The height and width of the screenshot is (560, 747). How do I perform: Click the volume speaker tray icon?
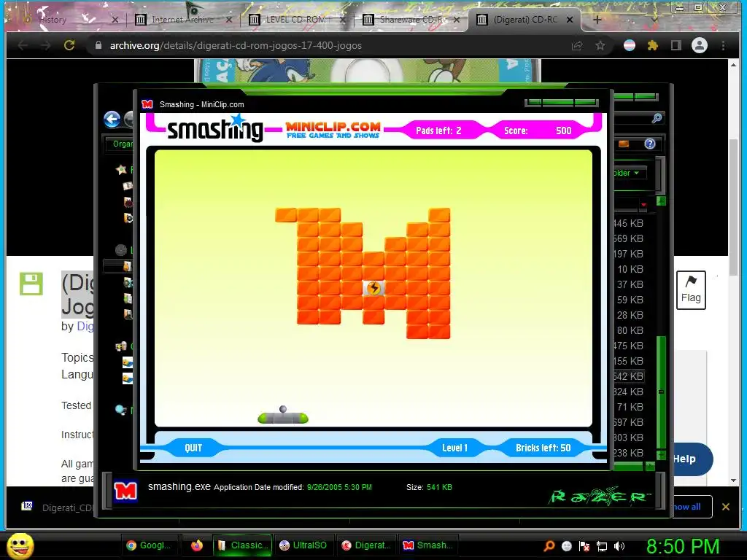(619, 546)
